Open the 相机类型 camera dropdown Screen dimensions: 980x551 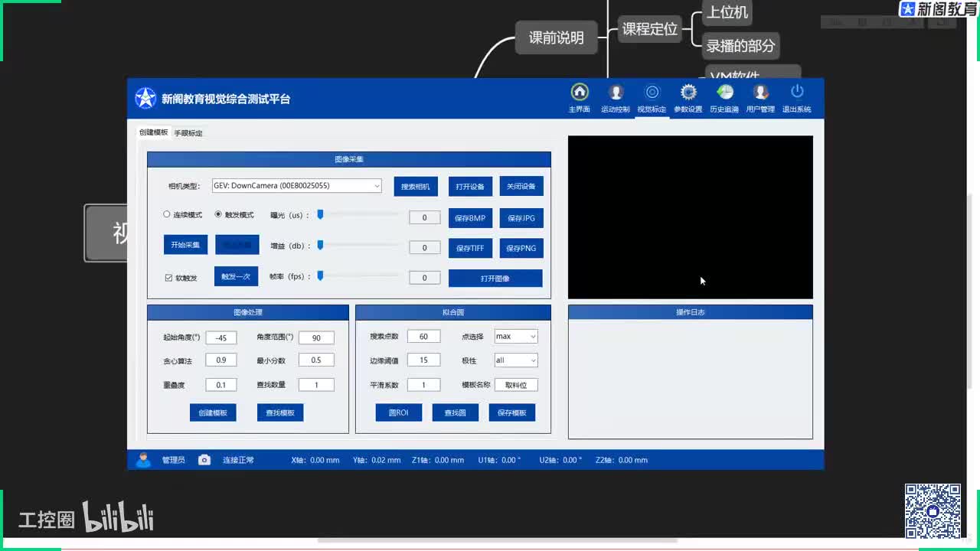click(x=297, y=186)
